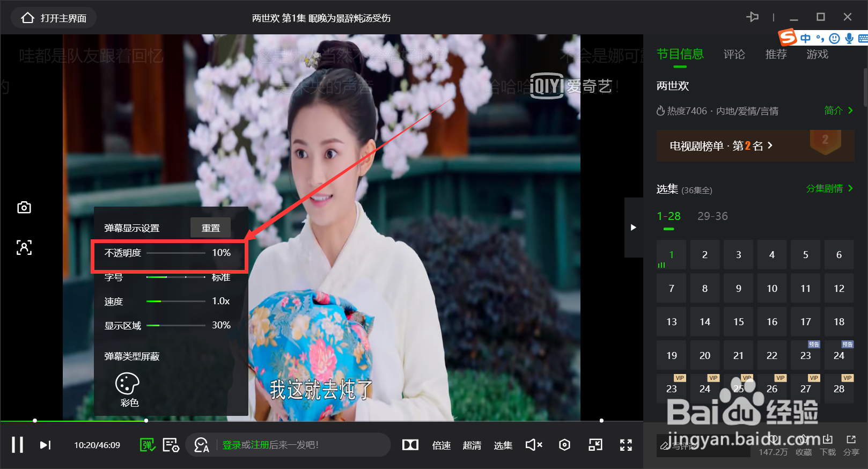Click 收藏 favorite icon

click(x=804, y=445)
